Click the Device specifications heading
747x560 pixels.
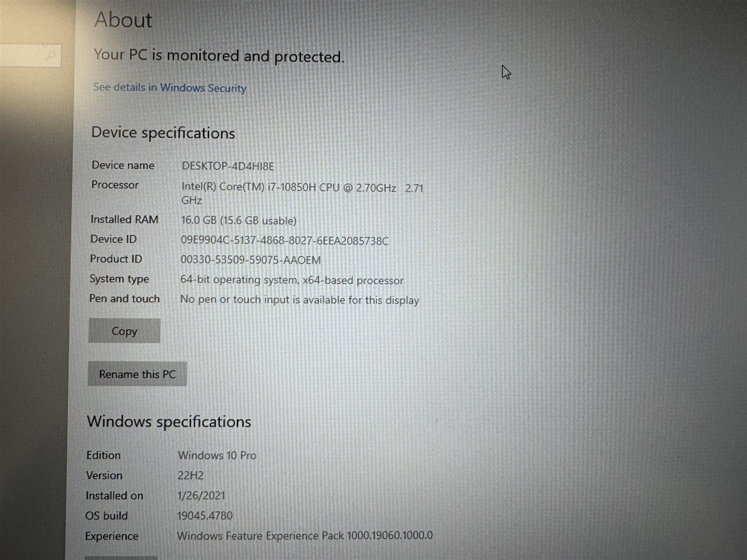[163, 133]
